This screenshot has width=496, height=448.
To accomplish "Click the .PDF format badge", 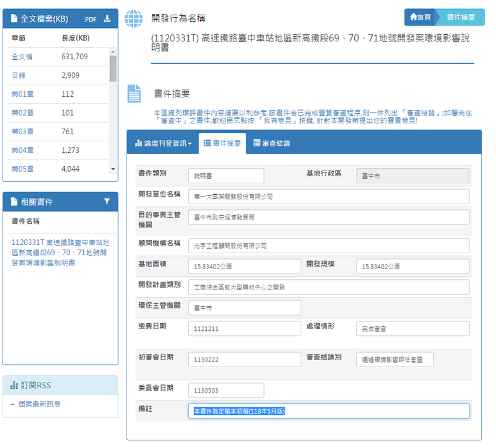I will [90, 19].
